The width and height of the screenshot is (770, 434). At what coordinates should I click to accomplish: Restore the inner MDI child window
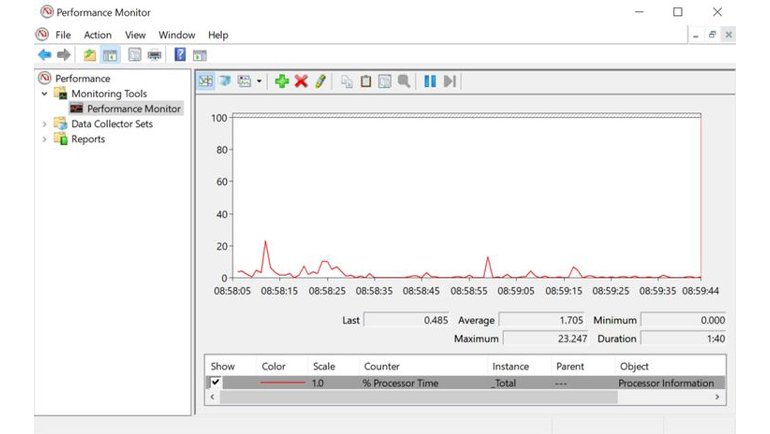712,34
